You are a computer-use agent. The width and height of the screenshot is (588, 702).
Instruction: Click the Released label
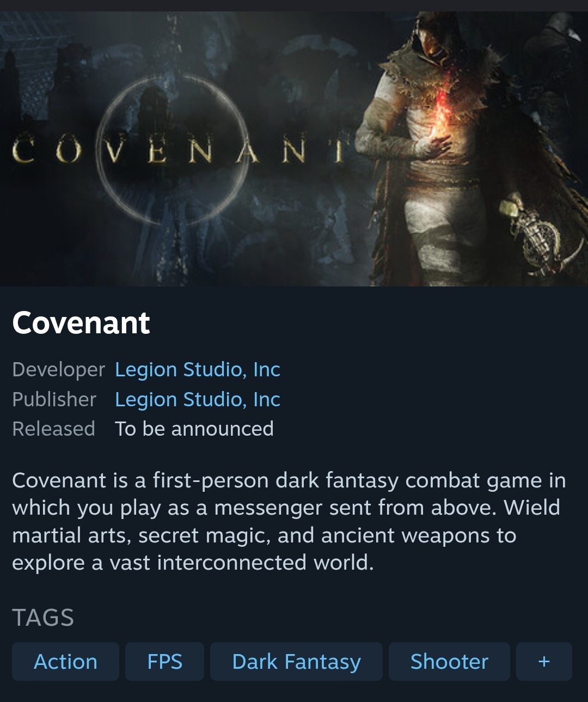[53, 429]
